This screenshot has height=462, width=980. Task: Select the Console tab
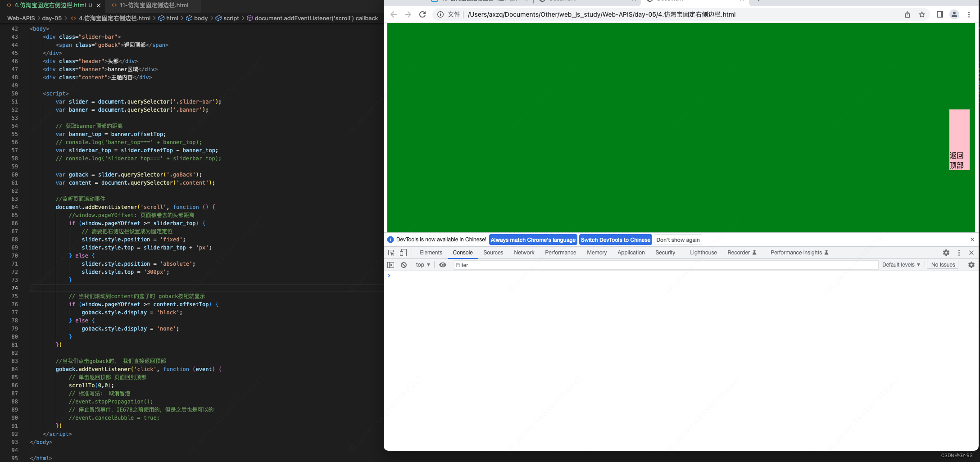point(463,253)
